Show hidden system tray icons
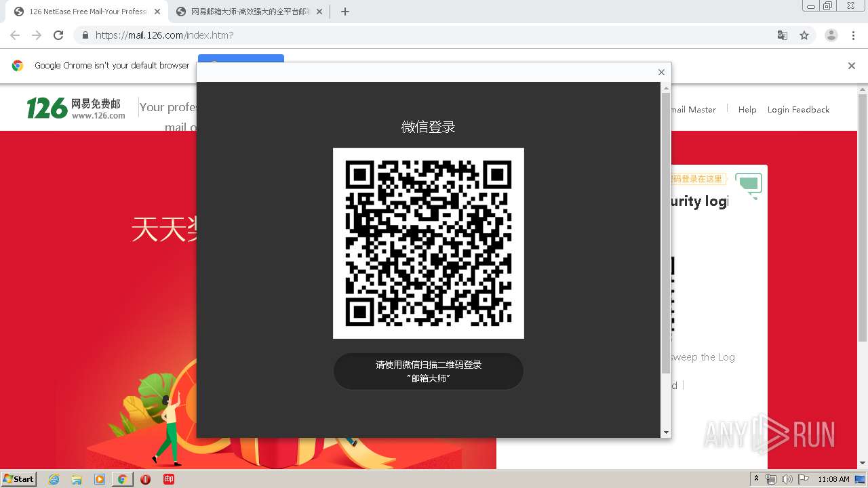 [756, 479]
